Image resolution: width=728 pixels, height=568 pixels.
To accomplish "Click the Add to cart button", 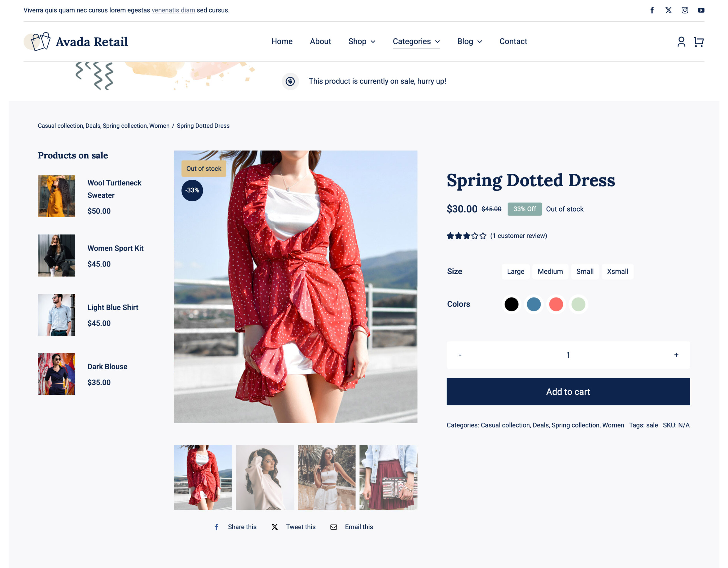I will click(x=568, y=391).
